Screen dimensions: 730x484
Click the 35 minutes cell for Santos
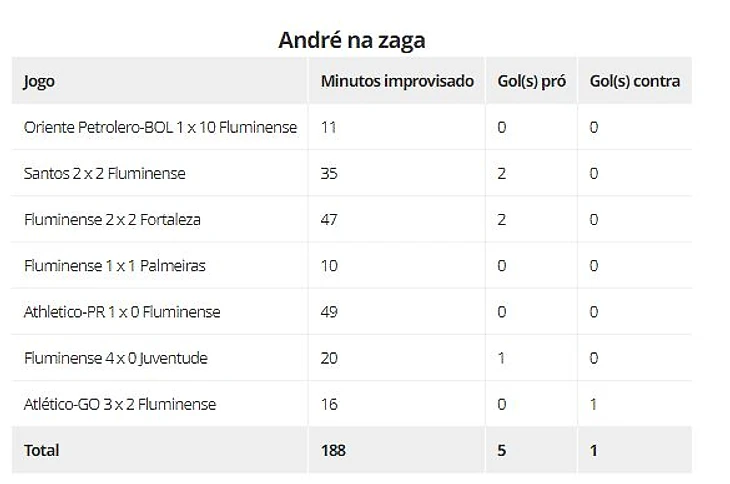329,174
